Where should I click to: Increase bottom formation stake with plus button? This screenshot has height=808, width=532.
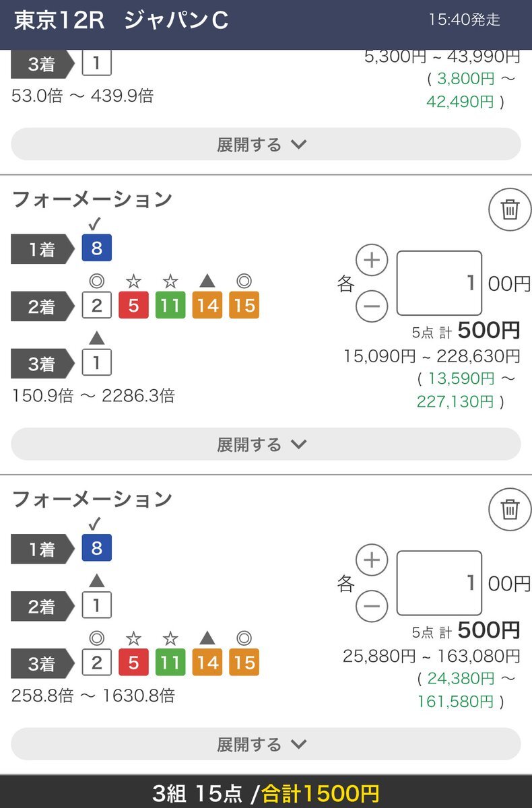click(372, 560)
